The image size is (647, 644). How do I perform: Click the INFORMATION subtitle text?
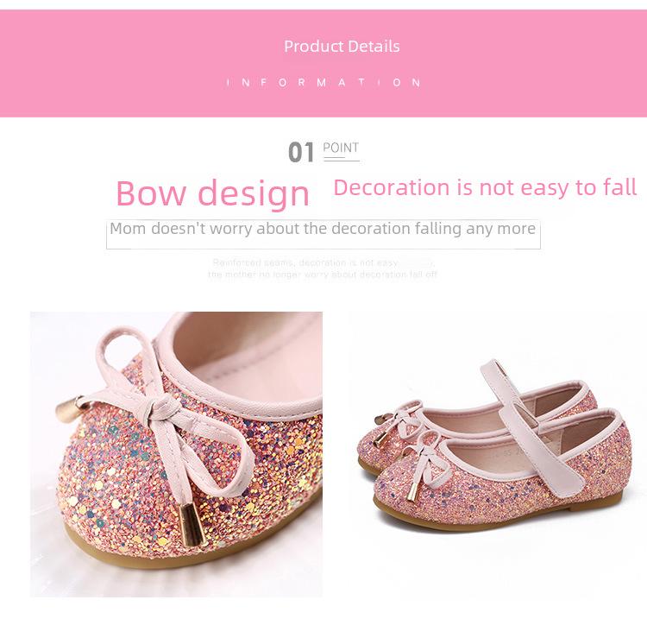point(323,83)
